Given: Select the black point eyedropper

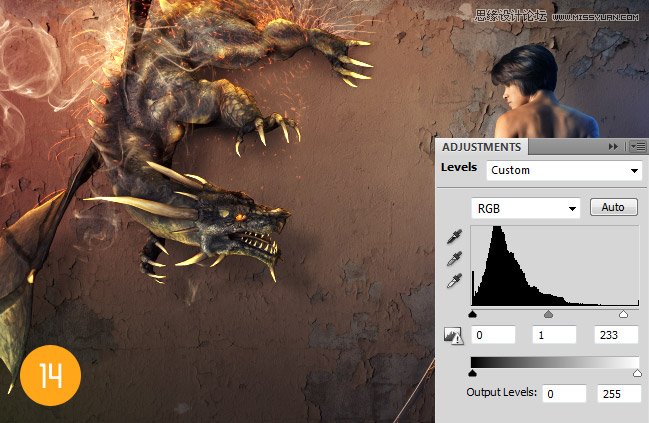Looking at the screenshot, I should [x=452, y=238].
